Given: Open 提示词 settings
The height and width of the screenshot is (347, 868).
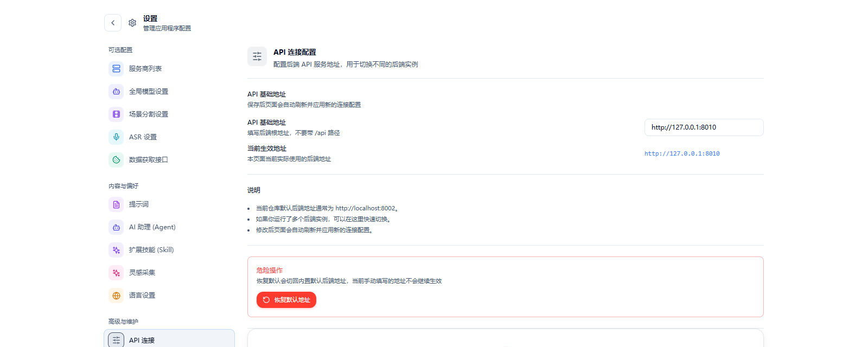Looking at the screenshot, I should click(x=169, y=204).
